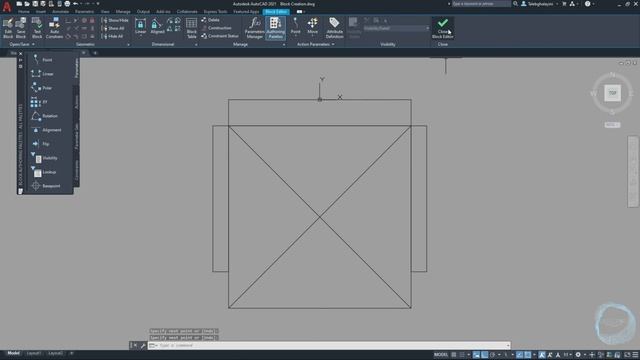The width and height of the screenshot is (640, 360).
Task: Switch to the Parametric ribbon tab
Action: click(x=84, y=12)
